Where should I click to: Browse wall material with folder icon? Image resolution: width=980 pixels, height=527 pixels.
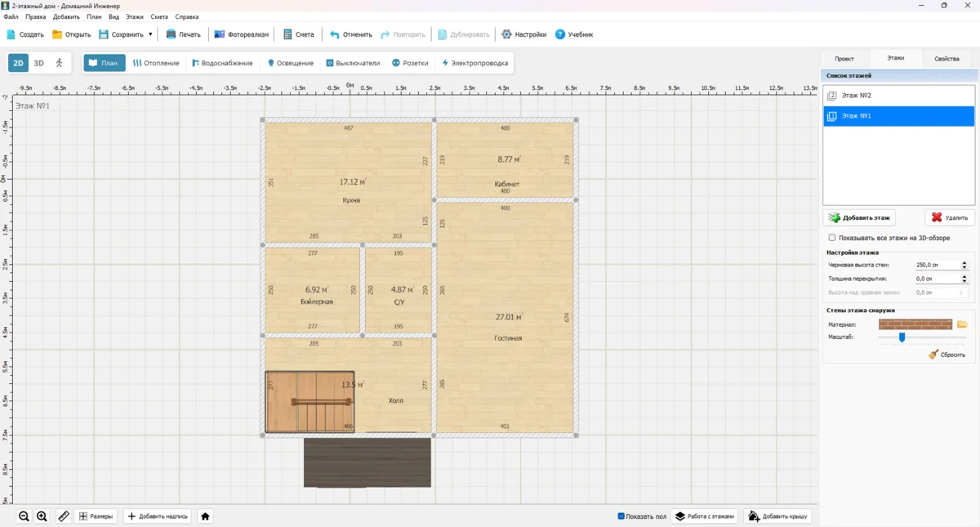pyautogui.click(x=962, y=324)
